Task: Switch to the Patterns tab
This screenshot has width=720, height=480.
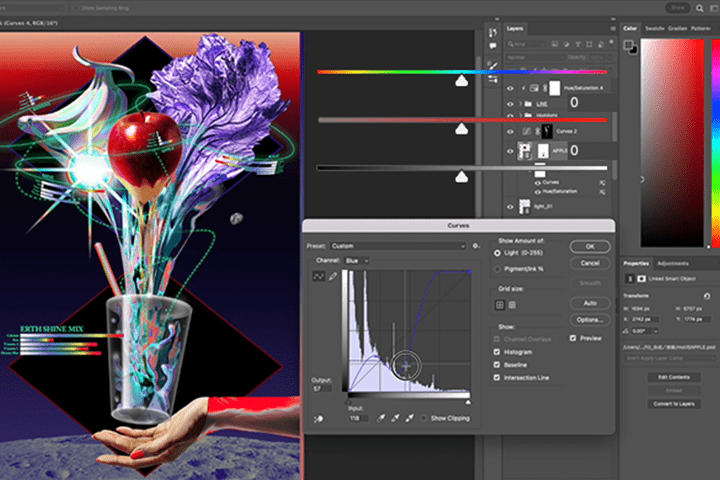Action: click(700, 28)
